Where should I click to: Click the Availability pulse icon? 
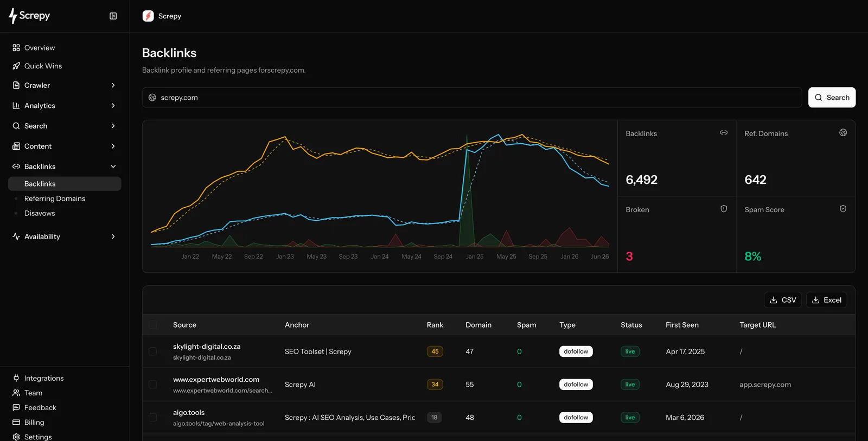16,237
